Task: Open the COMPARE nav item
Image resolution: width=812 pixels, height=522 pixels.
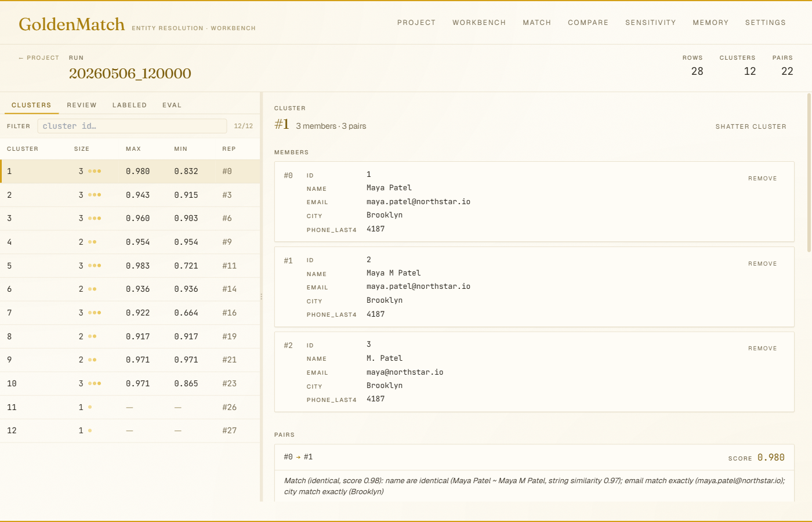Action: pyautogui.click(x=588, y=23)
